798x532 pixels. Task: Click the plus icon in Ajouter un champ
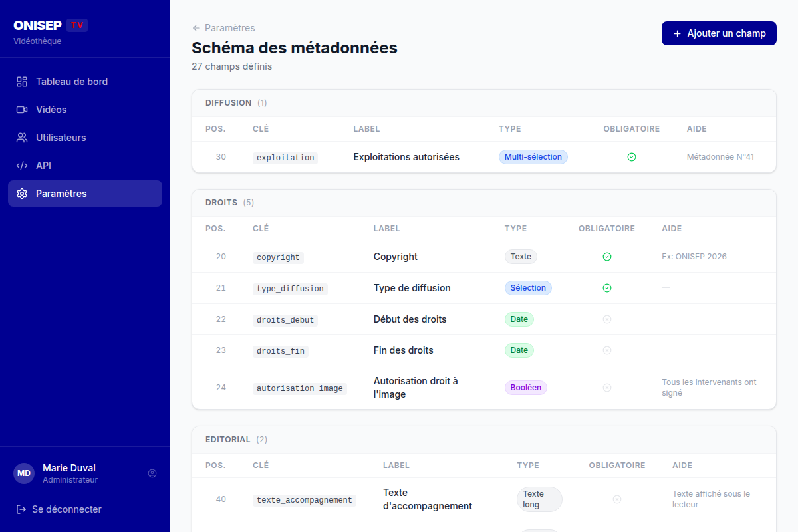pos(677,33)
